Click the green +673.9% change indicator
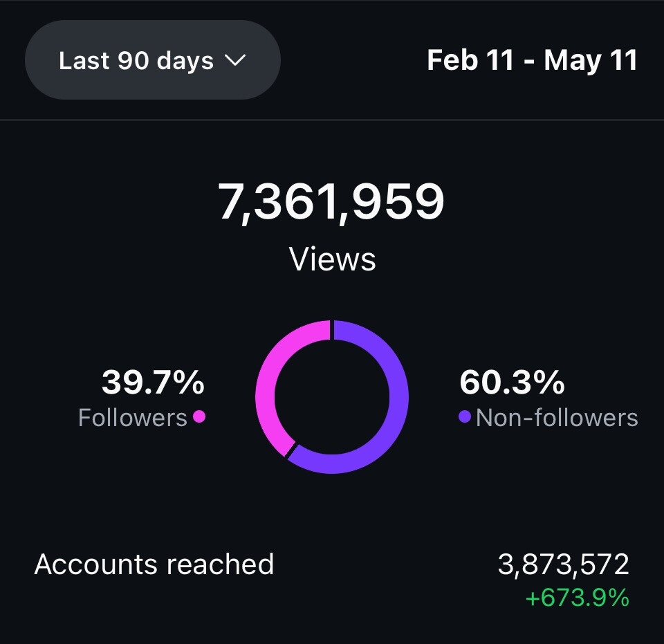Screen dimensions: 664x644 (x=577, y=598)
